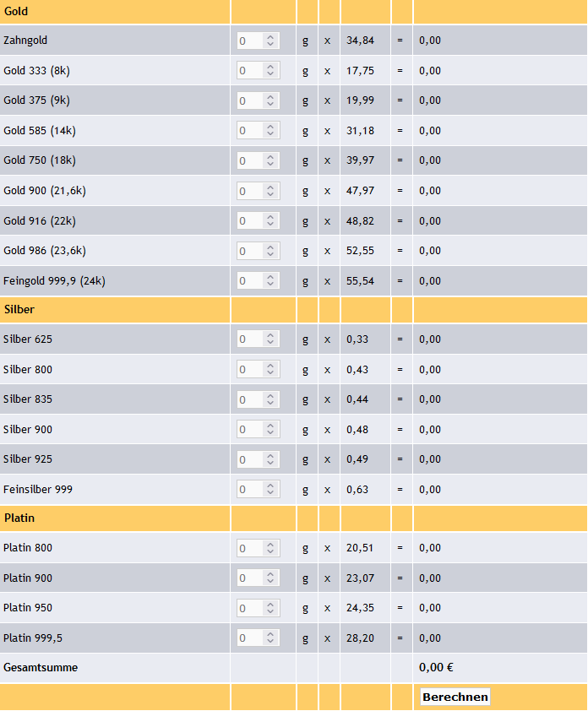The height and width of the screenshot is (711, 588).
Task: Increase the Silber 625 gram value
Action: point(270,336)
